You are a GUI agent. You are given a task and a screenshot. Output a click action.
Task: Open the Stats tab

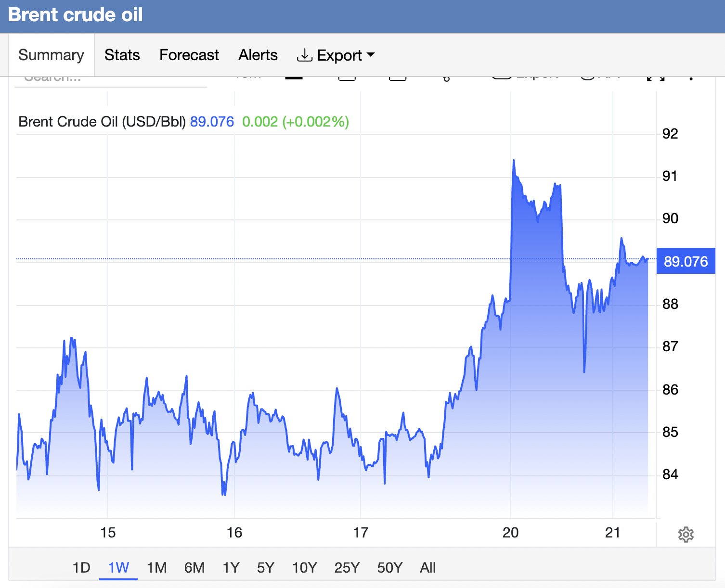click(x=122, y=55)
